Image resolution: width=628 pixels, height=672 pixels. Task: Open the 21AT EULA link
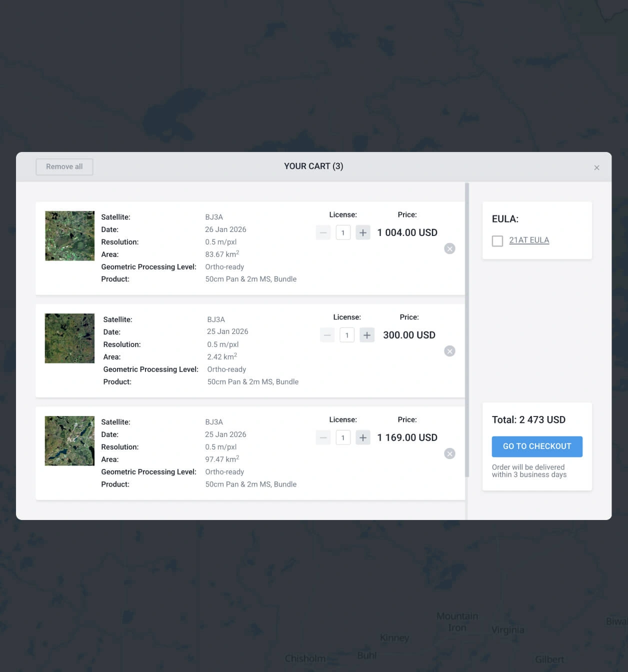tap(529, 240)
